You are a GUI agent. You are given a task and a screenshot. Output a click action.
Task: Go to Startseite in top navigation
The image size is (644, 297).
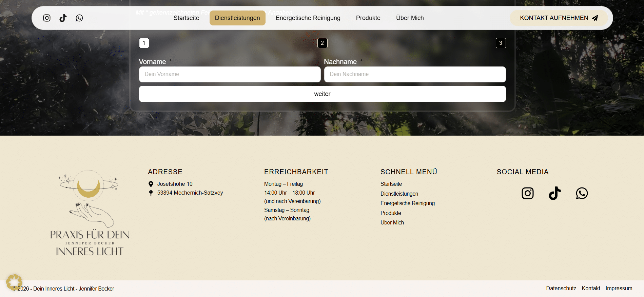186,18
